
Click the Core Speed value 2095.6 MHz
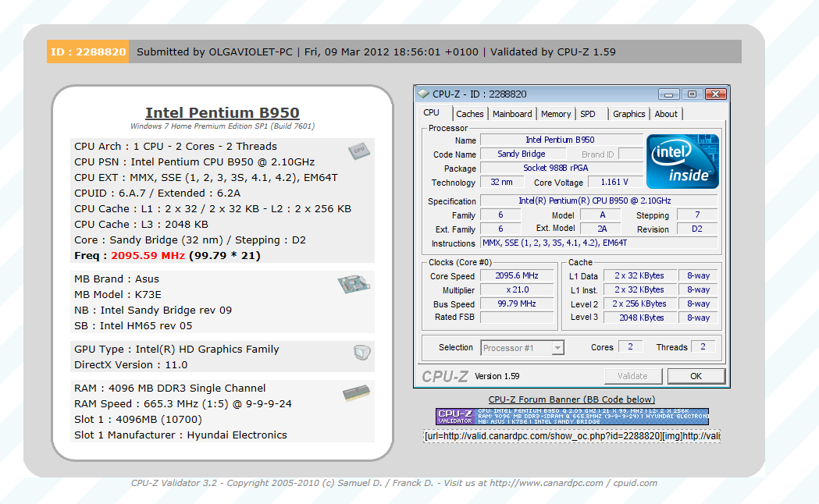[517, 275]
